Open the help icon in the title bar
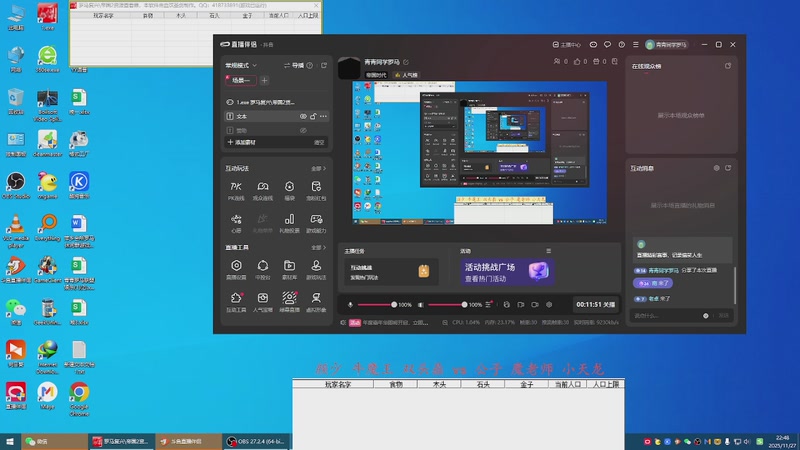This screenshot has height=450, width=800. pyautogui.click(x=621, y=45)
